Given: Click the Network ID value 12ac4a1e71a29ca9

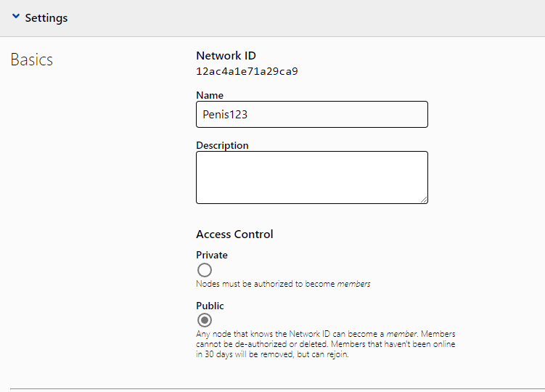Looking at the screenshot, I should [x=247, y=71].
